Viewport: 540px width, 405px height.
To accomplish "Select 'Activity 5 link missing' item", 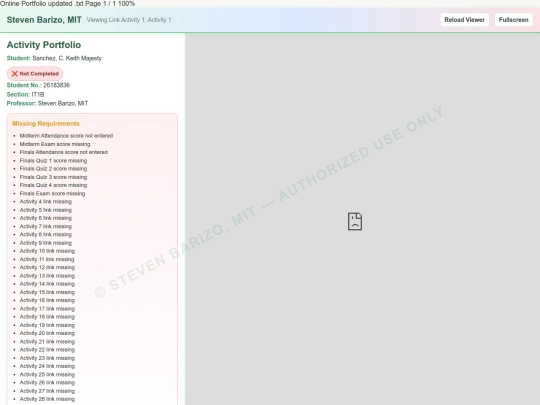I will [x=46, y=210].
